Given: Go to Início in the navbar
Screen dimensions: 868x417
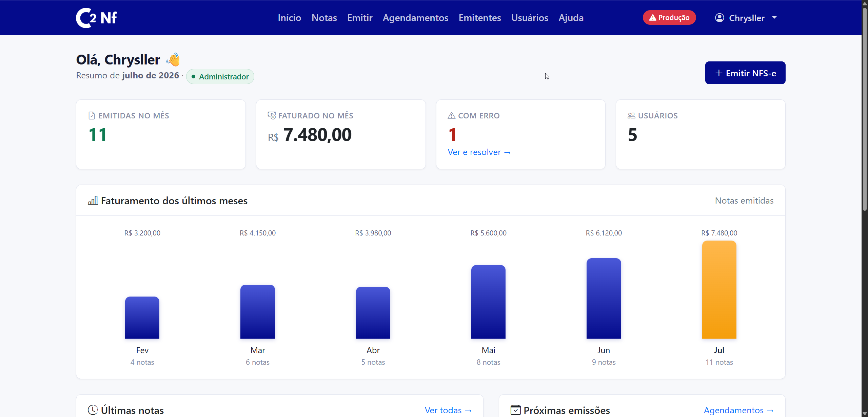Looking at the screenshot, I should 290,18.
